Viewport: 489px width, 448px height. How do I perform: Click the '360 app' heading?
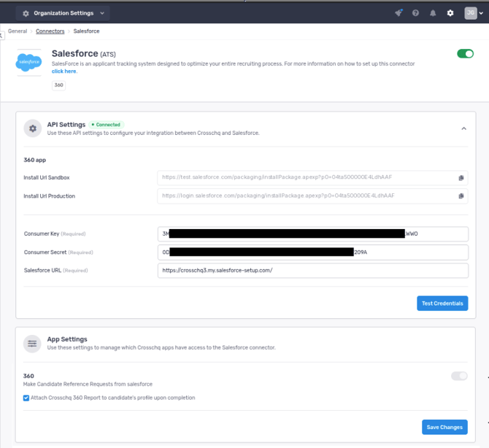34,160
